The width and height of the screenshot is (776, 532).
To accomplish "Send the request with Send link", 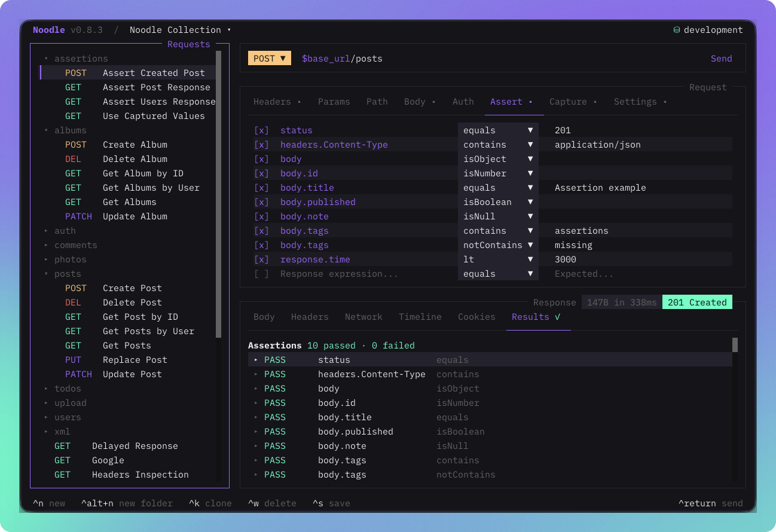I will [x=721, y=58].
